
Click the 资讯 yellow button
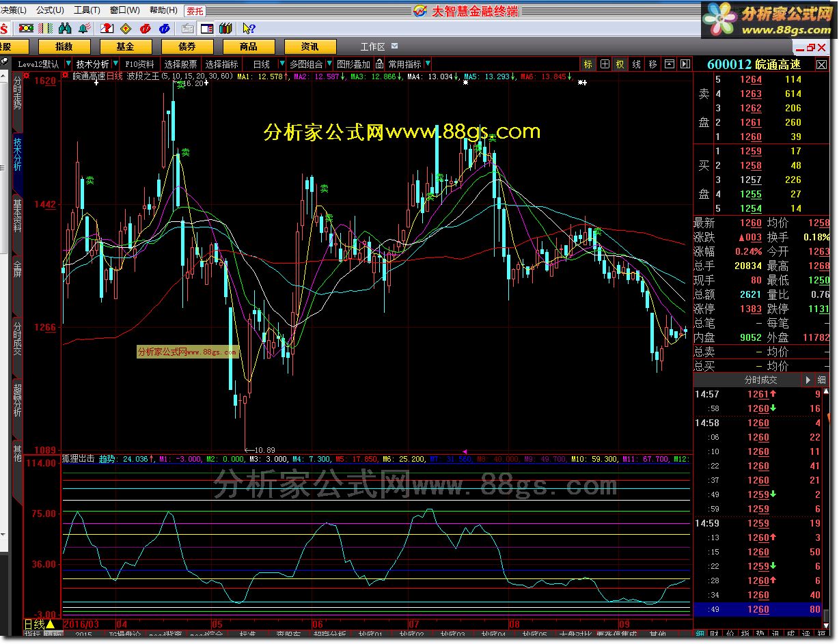(x=310, y=46)
